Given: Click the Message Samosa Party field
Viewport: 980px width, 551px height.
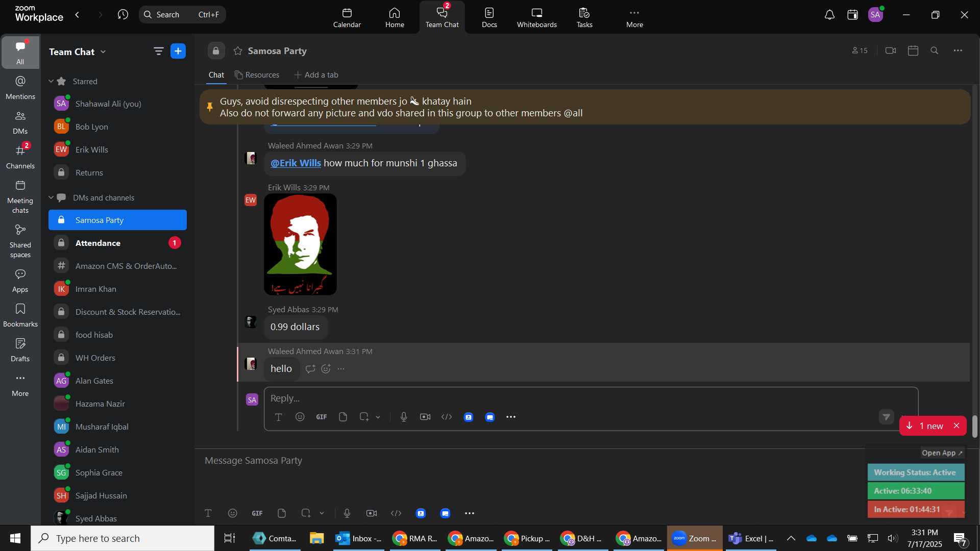Looking at the screenshot, I should pyautogui.click(x=531, y=461).
